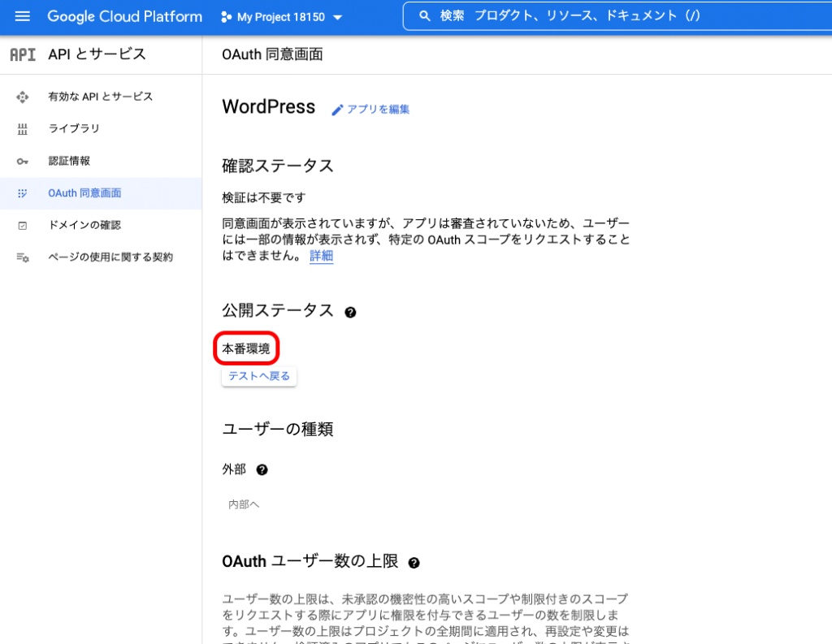Click help icon beside OAuth ユーザー数の上限
The image size is (832, 644).
pos(414,563)
